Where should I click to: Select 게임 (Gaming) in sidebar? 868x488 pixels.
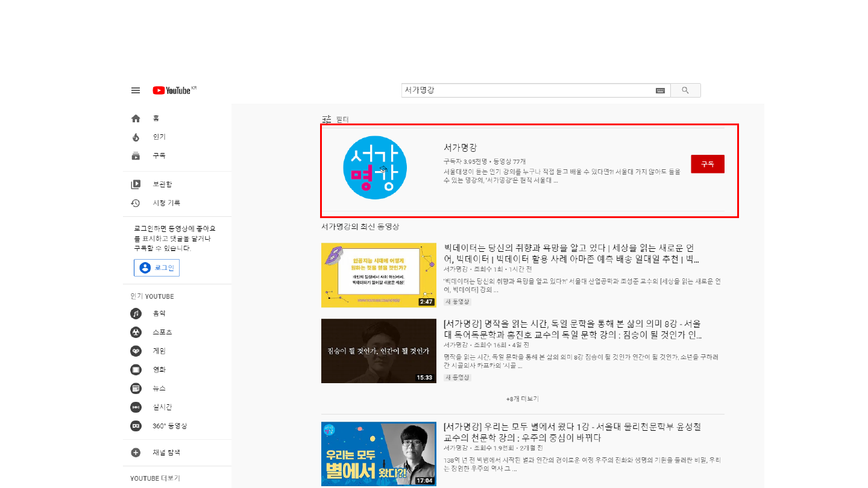pos(159,351)
